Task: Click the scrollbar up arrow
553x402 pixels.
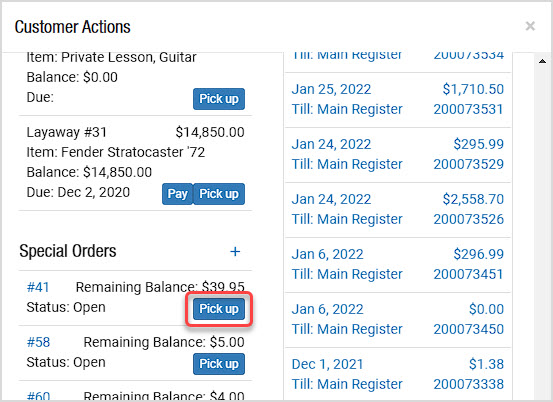Action: (542, 61)
